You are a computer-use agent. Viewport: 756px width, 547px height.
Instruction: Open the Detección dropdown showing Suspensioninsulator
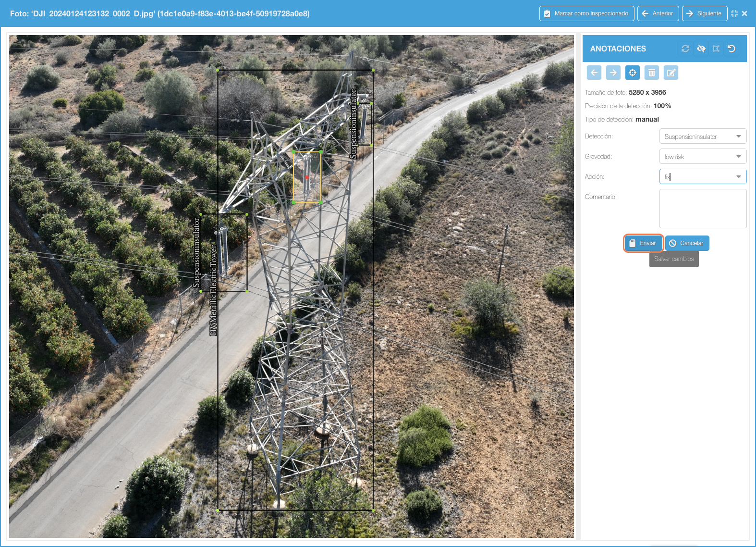click(x=703, y=137)
